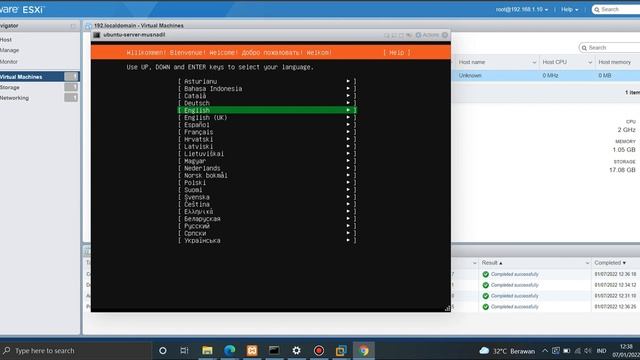Choose Українська in the language list
The height and width of the screenshot is (360, 640).
point(267,241)
